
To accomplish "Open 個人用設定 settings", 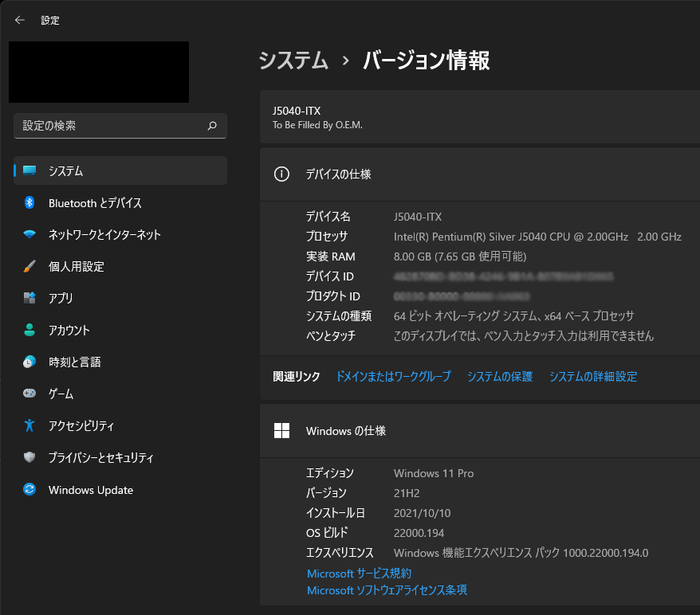I will (77, 267).
